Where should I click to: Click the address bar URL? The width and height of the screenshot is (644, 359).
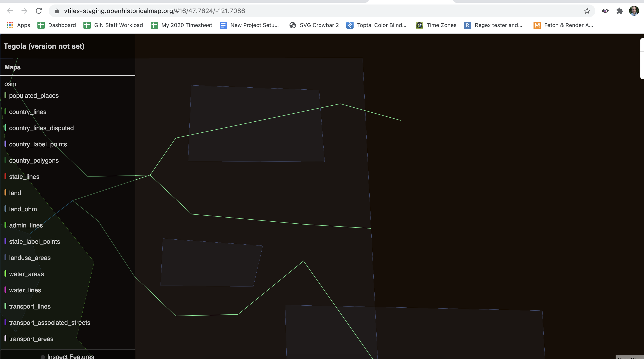coord(154,11)
